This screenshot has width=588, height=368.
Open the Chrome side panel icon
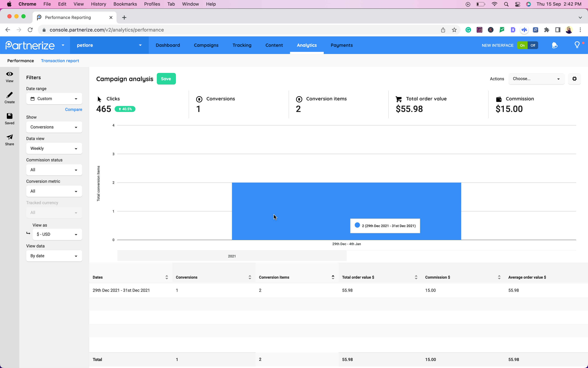(x=558, y=30)
